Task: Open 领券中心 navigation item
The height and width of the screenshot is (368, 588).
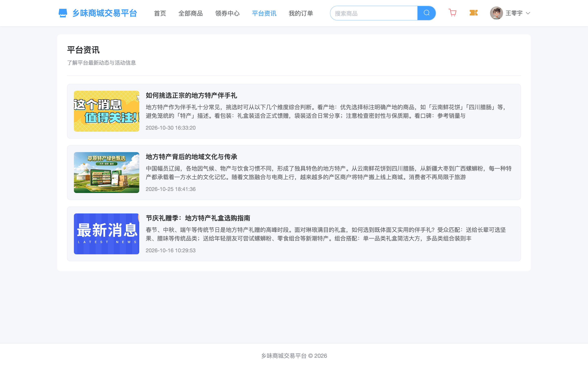Action: [227, 13]
